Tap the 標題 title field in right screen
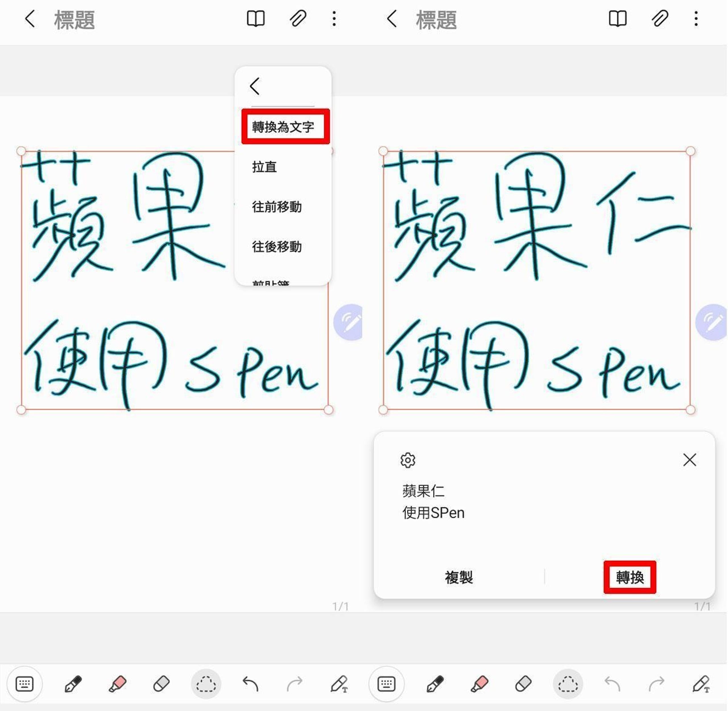This screenshot has height=711, width=728. [x=436, y=19]
